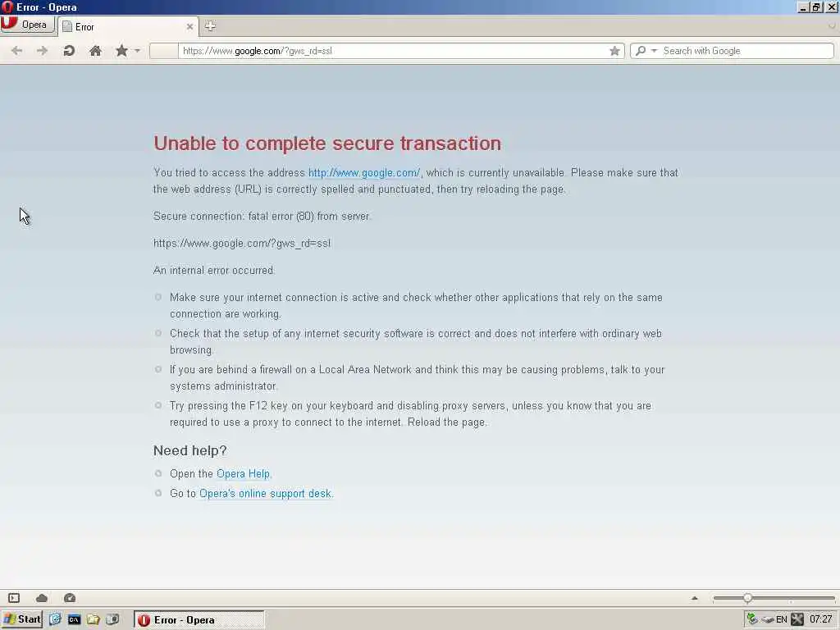This screenshot has width=840, height=630.
Task: Open the folder quick launch icon
Action: [x=94, y=620]
